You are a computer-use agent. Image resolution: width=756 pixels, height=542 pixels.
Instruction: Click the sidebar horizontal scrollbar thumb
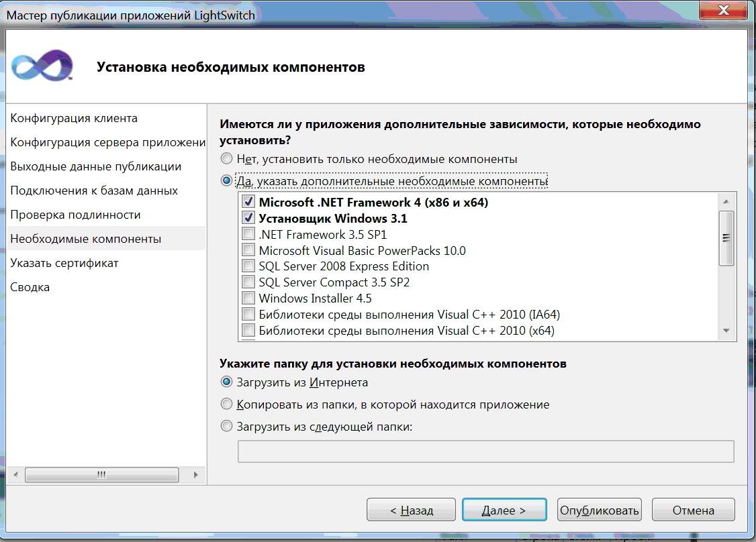102,474
